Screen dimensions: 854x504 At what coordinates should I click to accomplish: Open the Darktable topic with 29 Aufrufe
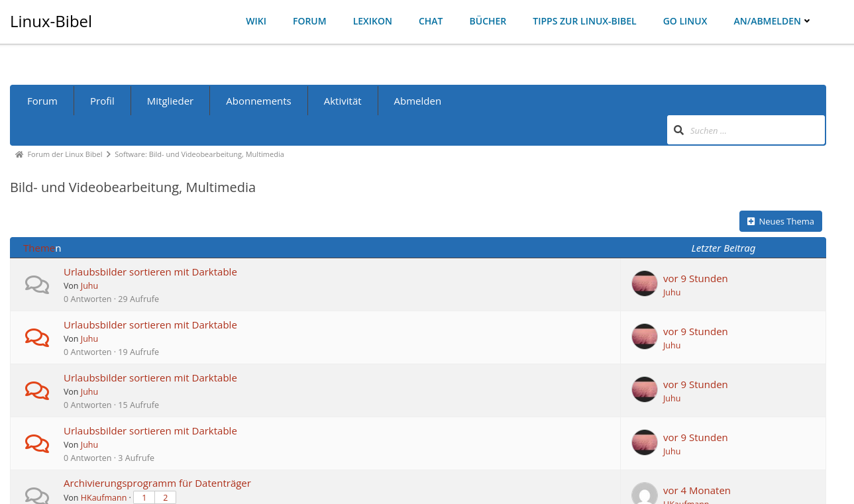tap(150, 272)
